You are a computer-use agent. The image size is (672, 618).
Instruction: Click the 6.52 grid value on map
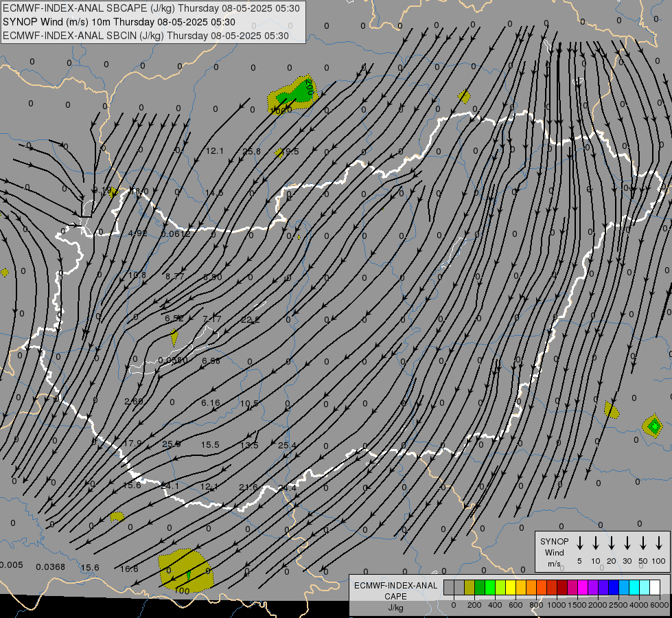point(174,319)
